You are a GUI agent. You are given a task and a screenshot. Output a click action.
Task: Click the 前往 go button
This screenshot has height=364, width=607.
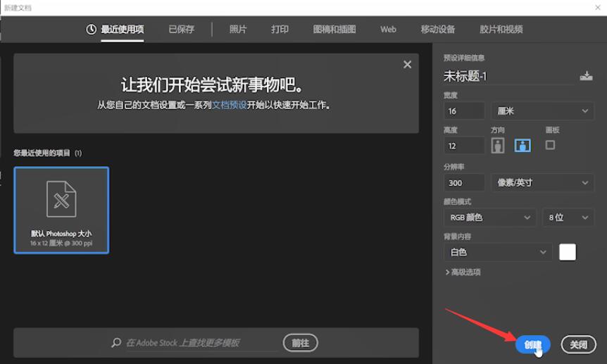point(301,343)
